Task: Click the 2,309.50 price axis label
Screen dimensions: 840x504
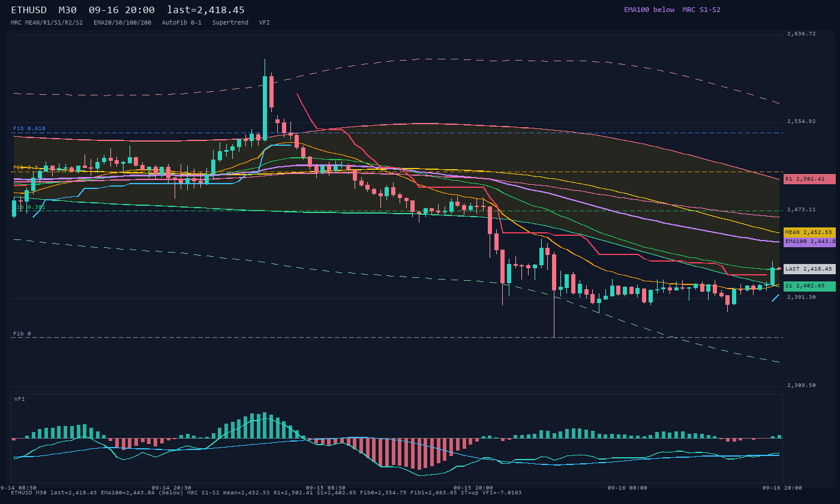Action: [802, 385]
